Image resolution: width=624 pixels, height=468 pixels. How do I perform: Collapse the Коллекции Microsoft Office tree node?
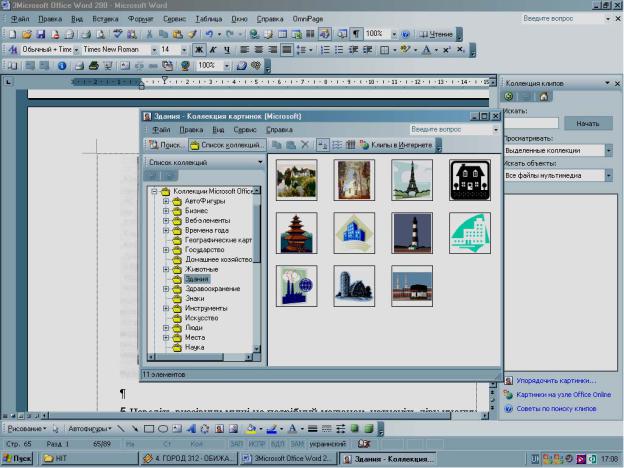[154, 191]
